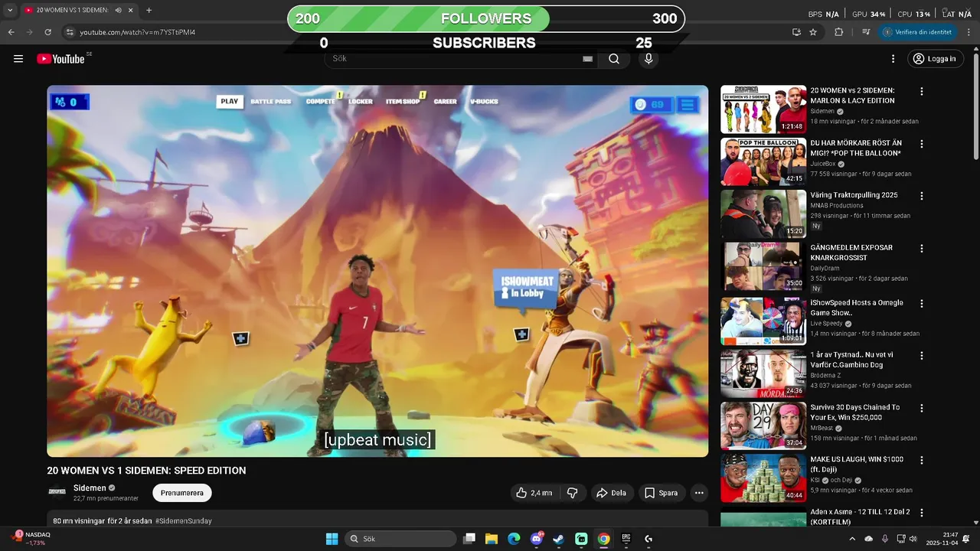Open options for DU HAR MÖRKARE RÖST video
This screenshot has height=551, width=980.
[x=922, y=144]
